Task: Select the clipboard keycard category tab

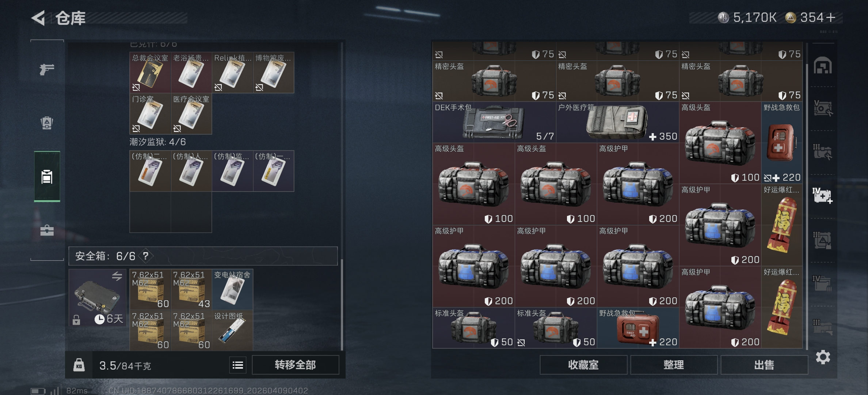Action: click(x=47, y=176)
